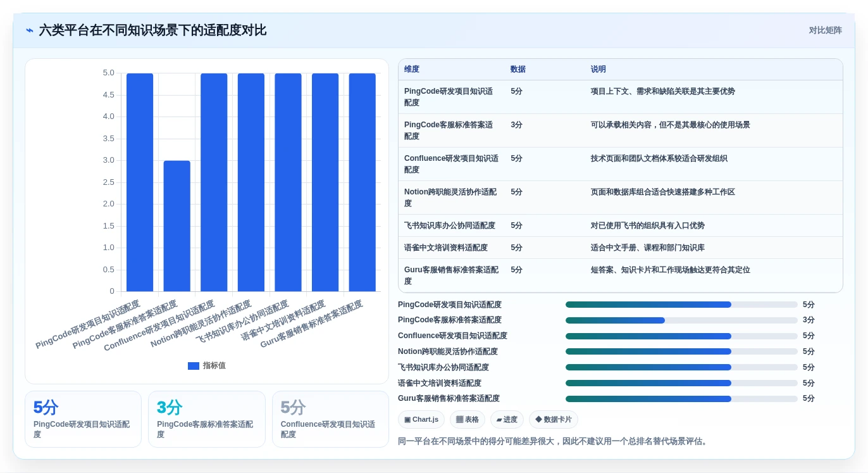Screen dimensions: 868x473
Task: Click the Notion跨职能灵活协作适配度 chart bar
Action: (251, 182)
